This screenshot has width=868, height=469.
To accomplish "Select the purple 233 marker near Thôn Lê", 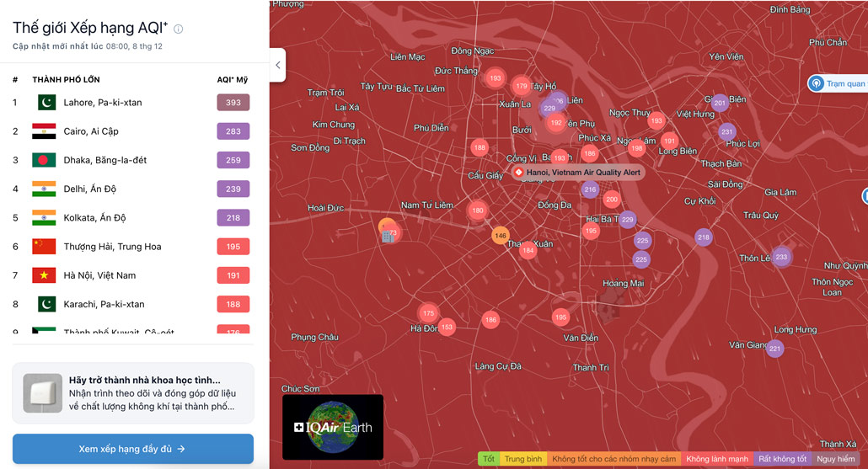I will [781, 257].
